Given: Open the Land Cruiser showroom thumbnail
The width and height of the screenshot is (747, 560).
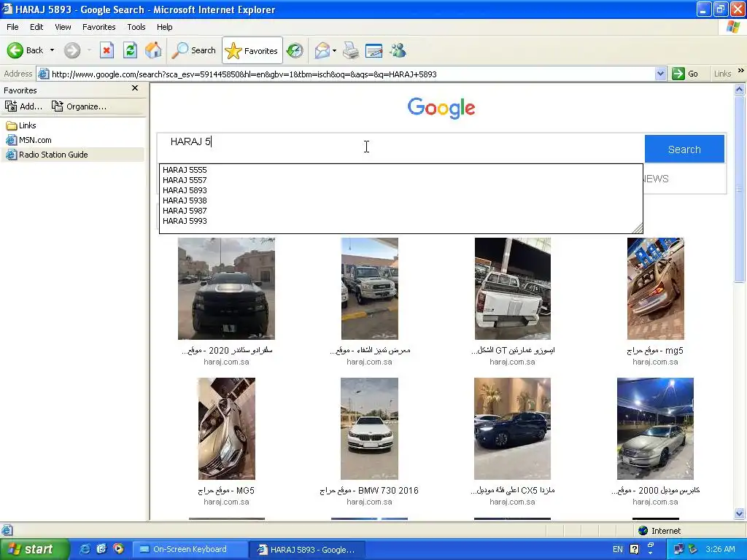Looking at the screenshot, I should pyautogui.click(x=370, y=289).
